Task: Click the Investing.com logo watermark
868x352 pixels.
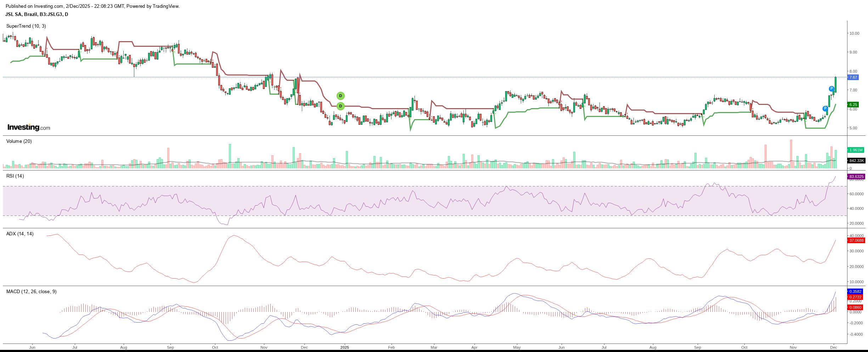Action: pos(29,127)
